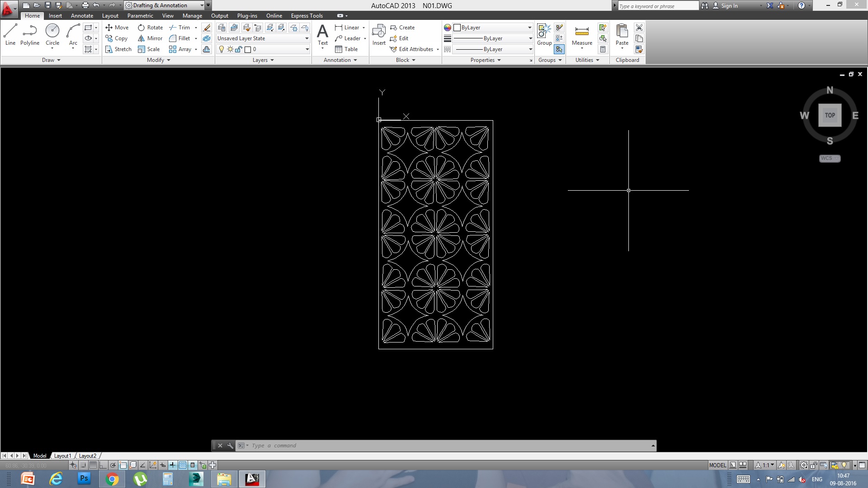Click the multiline Text tool

click(322, 34)
